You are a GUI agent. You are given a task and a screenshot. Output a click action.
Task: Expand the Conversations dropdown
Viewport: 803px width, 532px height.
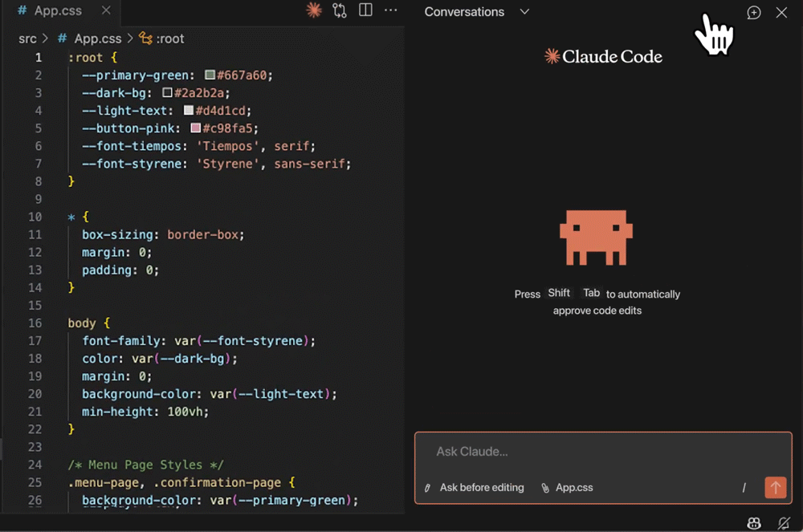point(477,12)
